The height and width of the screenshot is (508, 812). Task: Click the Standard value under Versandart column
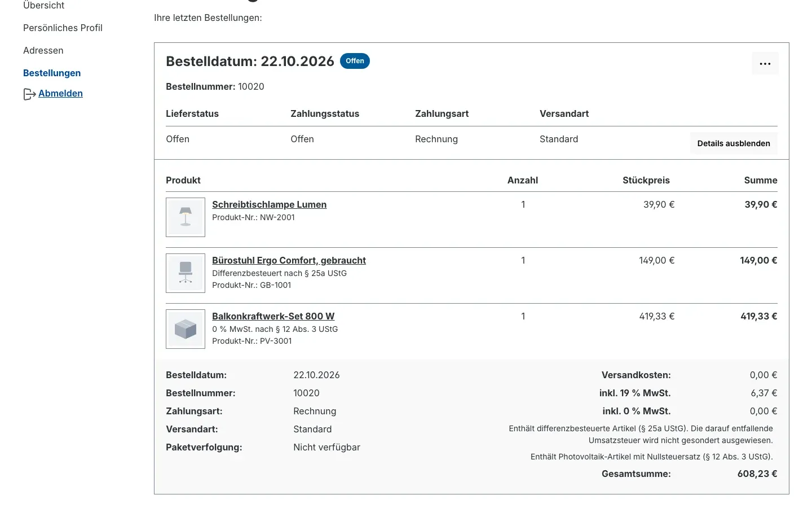559,139
